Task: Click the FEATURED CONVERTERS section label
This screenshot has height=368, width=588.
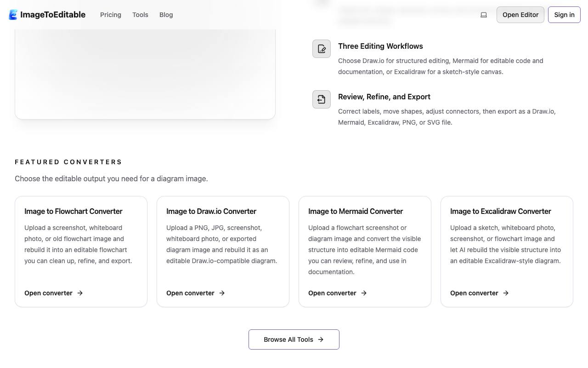Action: 68,162
